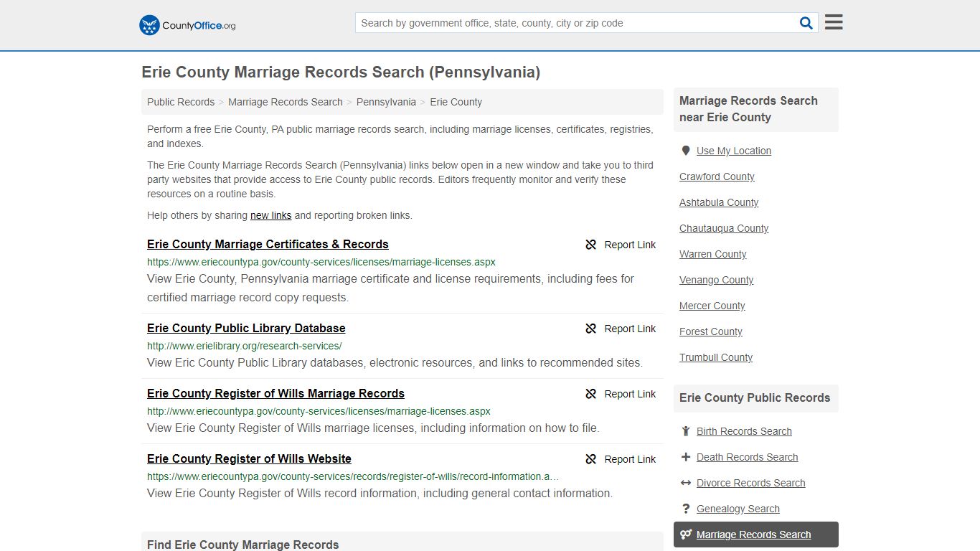The image size is (980, 551).
Task: Click 'Erie County Public Records' sidebar heading
Action: click(x=755, y=397)
